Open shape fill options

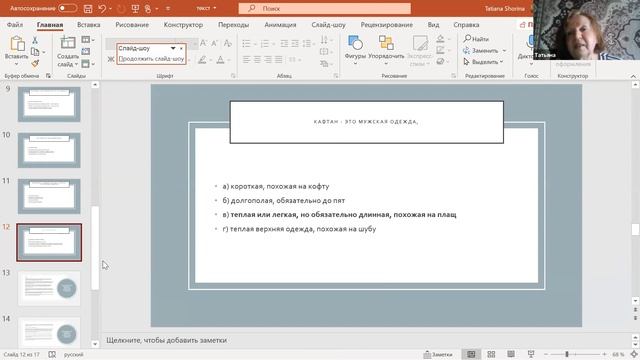pyautogui.click(x=440, y=39)
